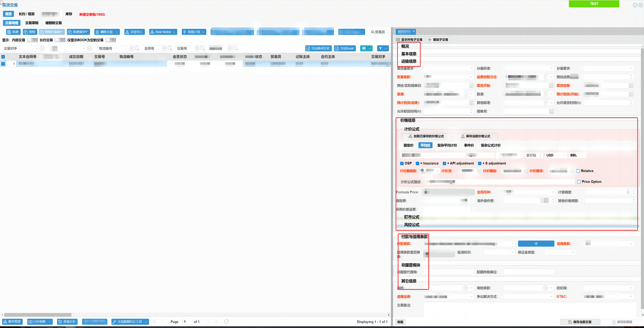Select the 固定价 pricing tab
This screenshot has height=328, width=644.
409,145
